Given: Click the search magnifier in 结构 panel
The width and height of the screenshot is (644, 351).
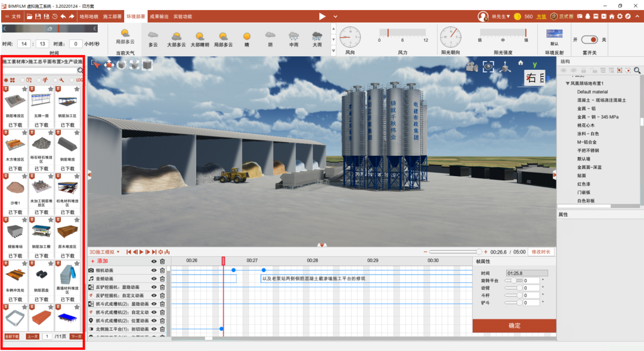Looking at the screenshot, I should coord(637,70).
